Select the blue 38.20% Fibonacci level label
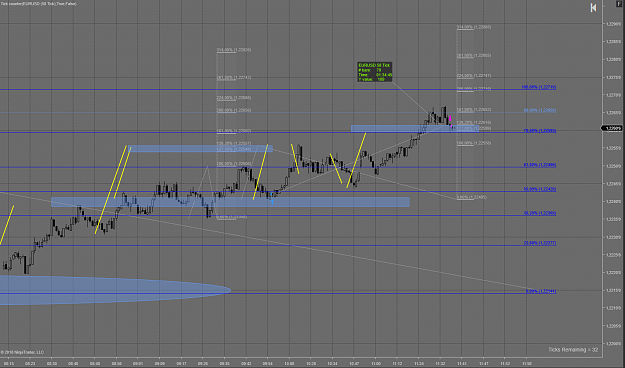Viewport: 625px width, 368px height. [540, 213]
